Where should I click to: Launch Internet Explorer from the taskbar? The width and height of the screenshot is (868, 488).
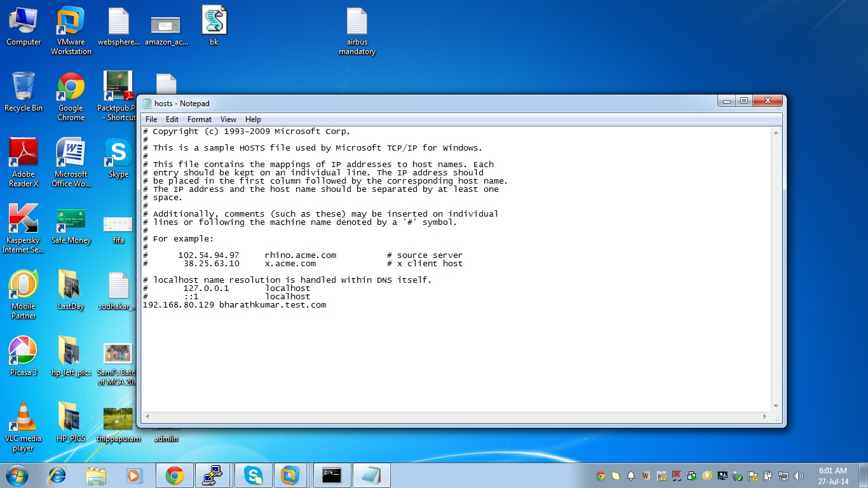(58, 475)
